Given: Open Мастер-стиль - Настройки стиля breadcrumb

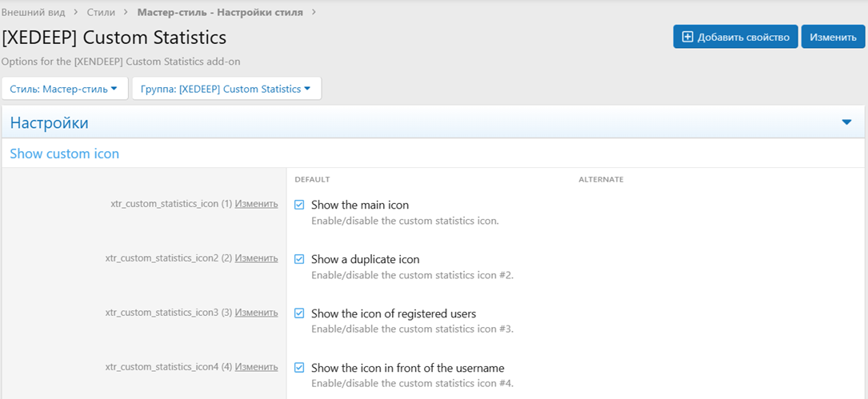Looking at the screenshot, I should click(220, 13).
